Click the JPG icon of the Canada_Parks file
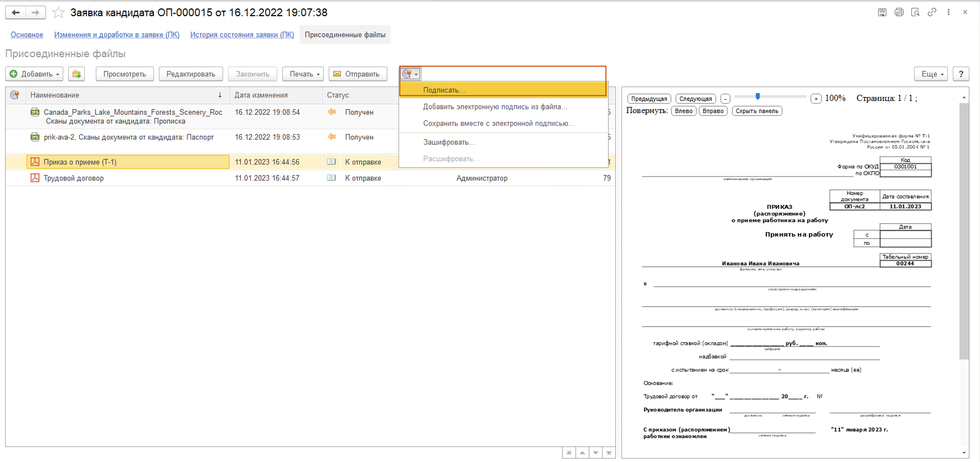The height and width of the screenshot is (462, 980). [35, 112]
